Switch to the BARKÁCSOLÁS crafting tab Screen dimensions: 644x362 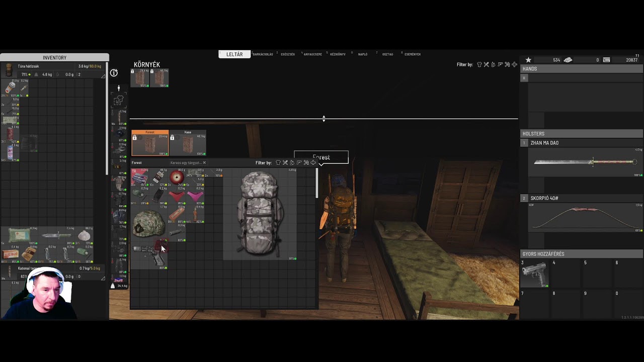pyautogui.click(x=263, y=54)
